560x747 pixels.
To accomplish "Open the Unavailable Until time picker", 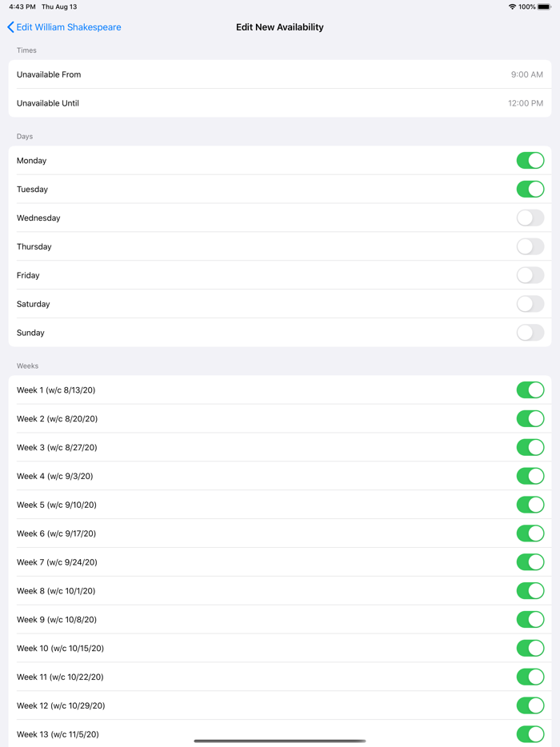I will 280,103.
